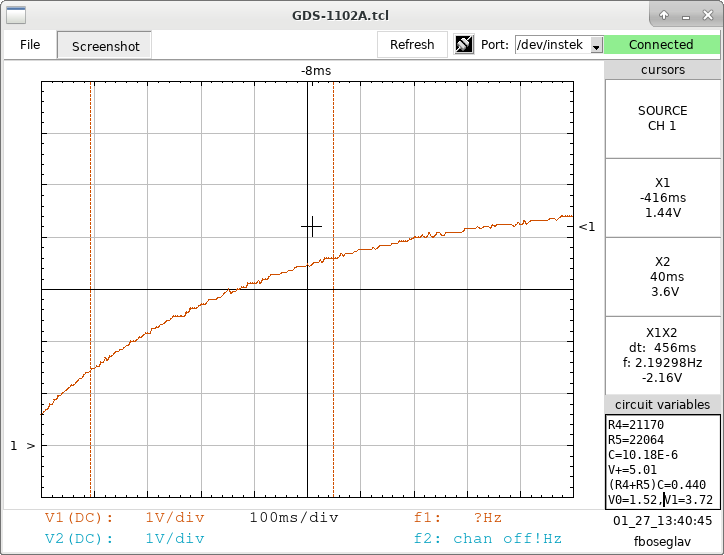Select the X2 cursor panel

point(662,276)
